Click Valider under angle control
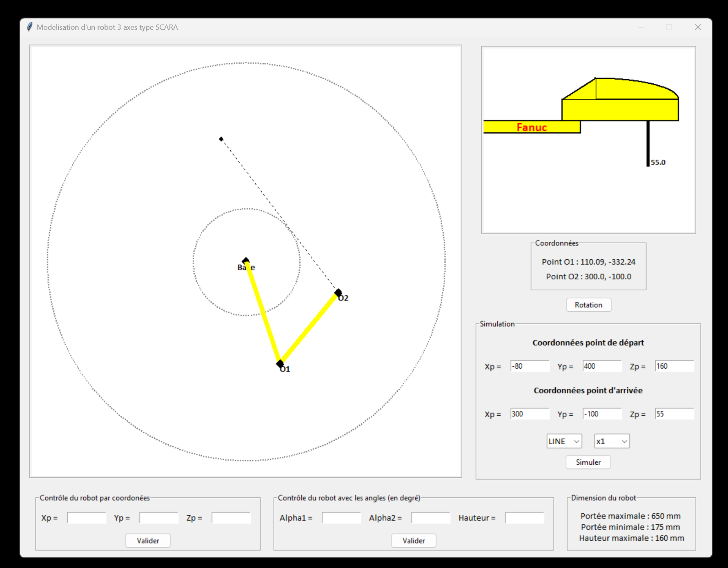728x568 pixels. tap(414, 541)
